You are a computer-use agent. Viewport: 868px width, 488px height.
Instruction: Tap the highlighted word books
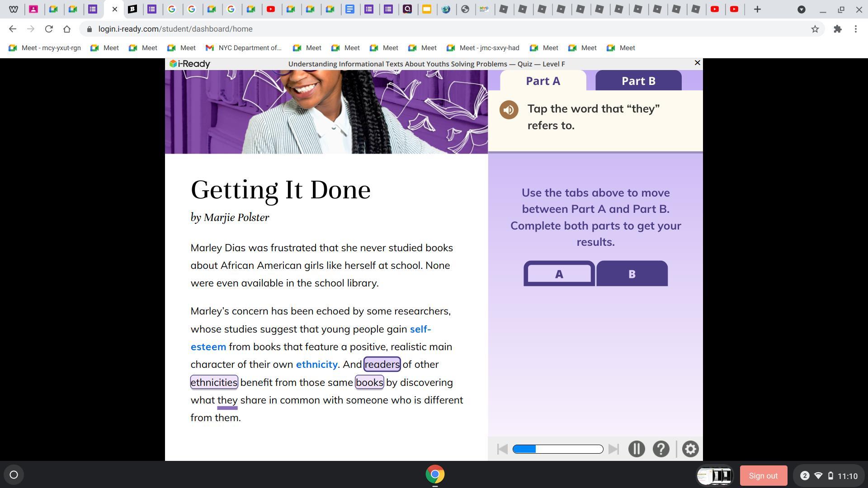[369, 383]
